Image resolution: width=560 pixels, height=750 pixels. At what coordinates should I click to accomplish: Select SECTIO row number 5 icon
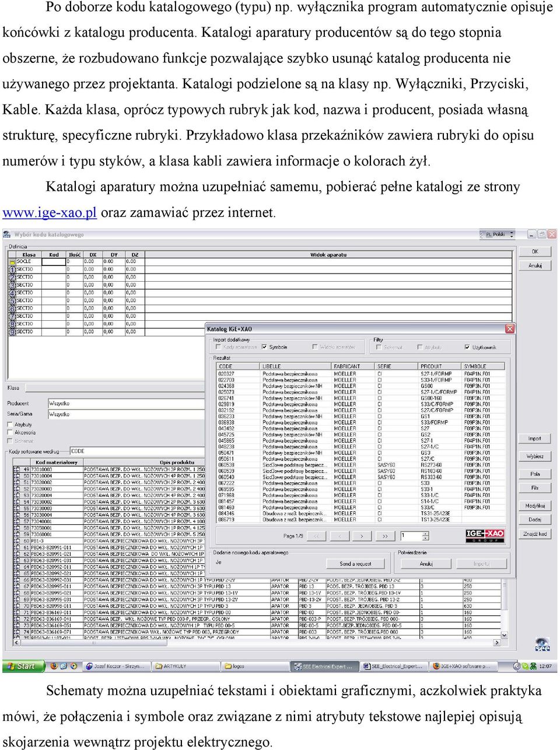pos(12,301)
